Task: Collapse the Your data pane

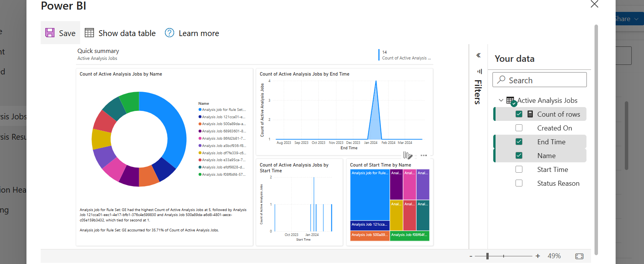Action: [x=479, y=55]
